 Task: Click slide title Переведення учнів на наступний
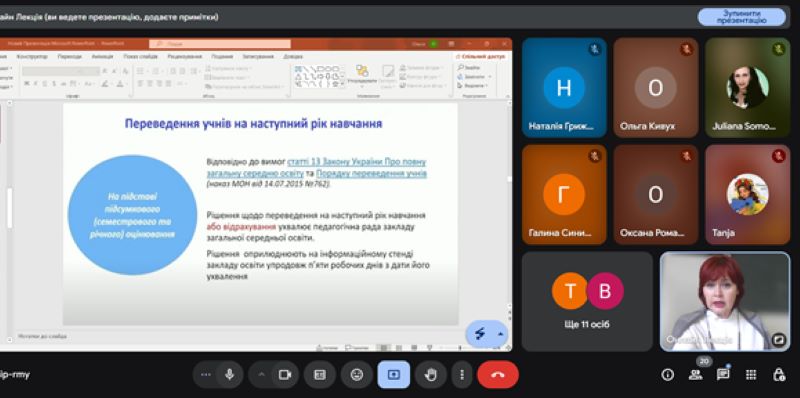[x=253, y=123]
